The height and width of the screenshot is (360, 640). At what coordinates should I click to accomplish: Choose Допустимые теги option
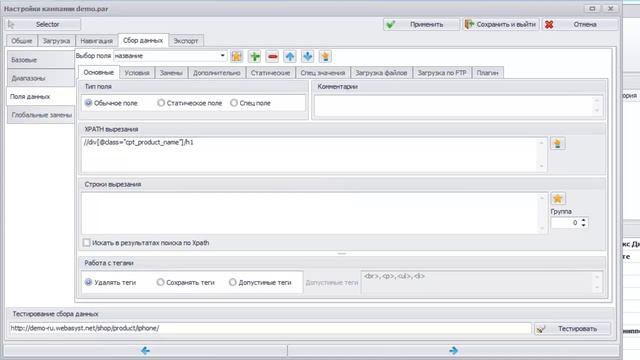(232, 282)
